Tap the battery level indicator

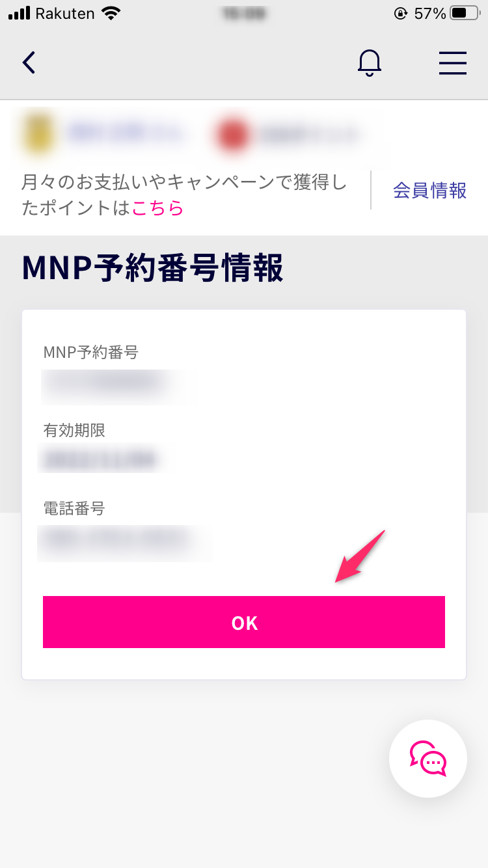click(463, 12)
